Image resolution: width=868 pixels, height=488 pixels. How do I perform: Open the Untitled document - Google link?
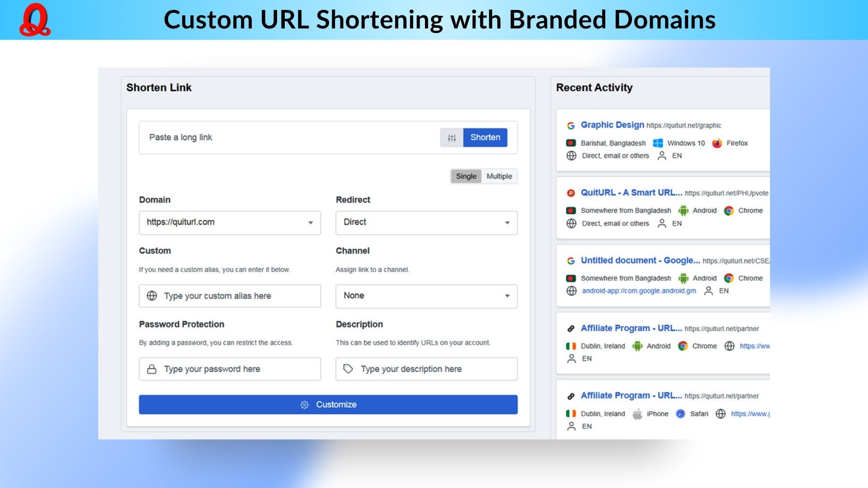[640, 260]
